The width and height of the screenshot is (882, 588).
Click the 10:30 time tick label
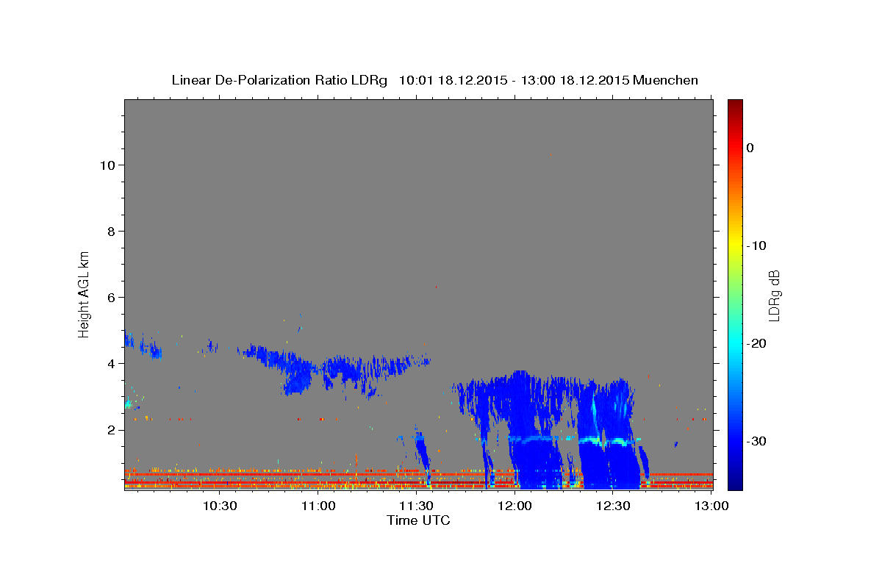(220, 506)
